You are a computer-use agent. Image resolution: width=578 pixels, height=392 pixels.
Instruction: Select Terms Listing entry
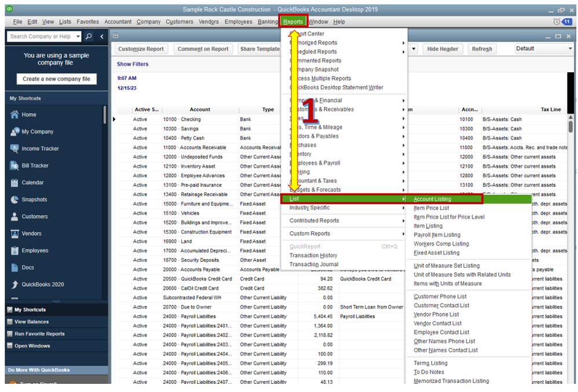coord(430,363)
